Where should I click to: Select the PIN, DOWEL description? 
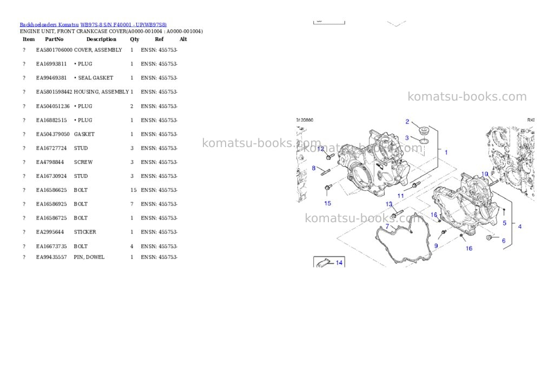(89, 257)
